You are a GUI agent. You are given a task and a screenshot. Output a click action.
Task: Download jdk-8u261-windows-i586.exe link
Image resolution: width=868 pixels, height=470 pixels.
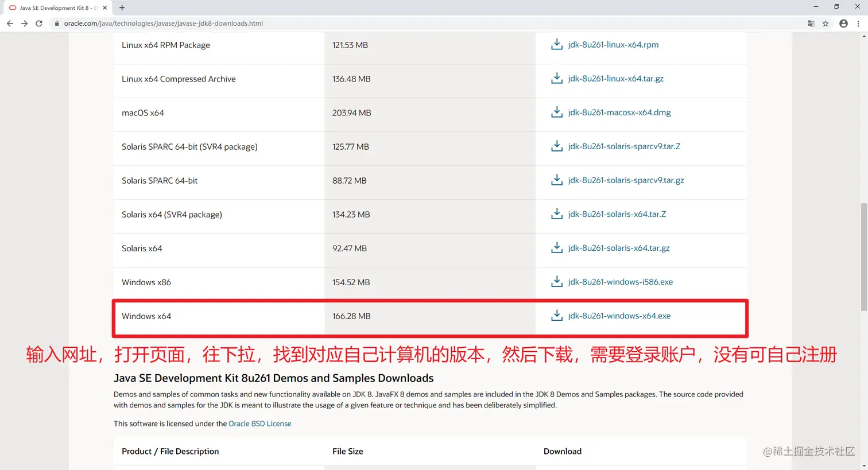620,282
